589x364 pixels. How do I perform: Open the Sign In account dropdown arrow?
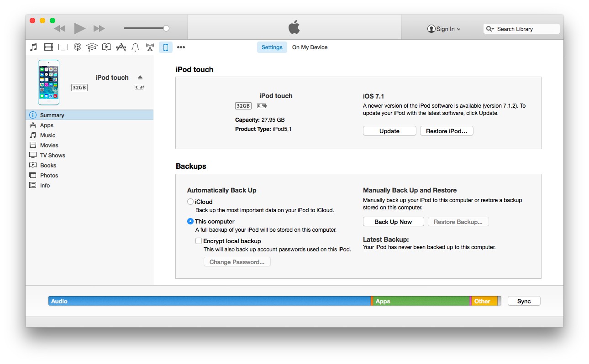pyautogui.click(x=458, y=29)
